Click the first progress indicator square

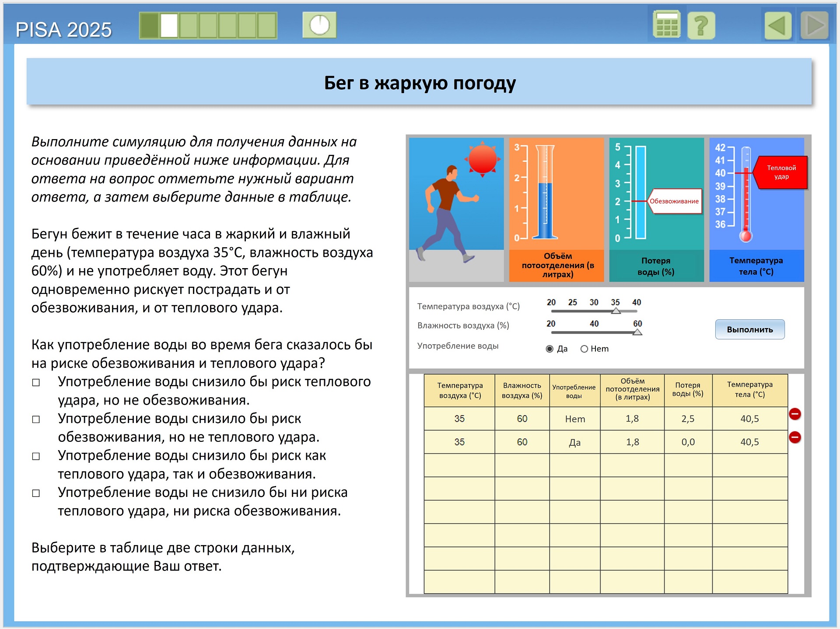point(150,25)
